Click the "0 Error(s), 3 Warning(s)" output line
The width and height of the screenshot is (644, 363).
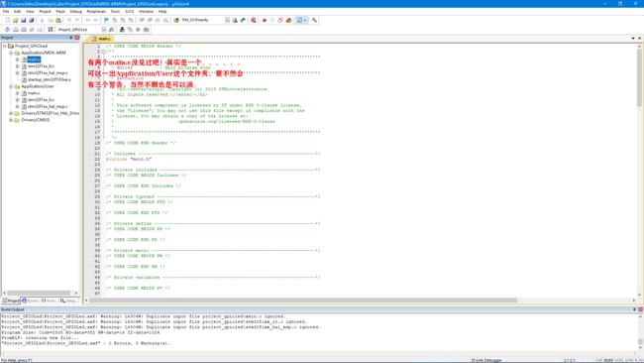pos(85,343)
